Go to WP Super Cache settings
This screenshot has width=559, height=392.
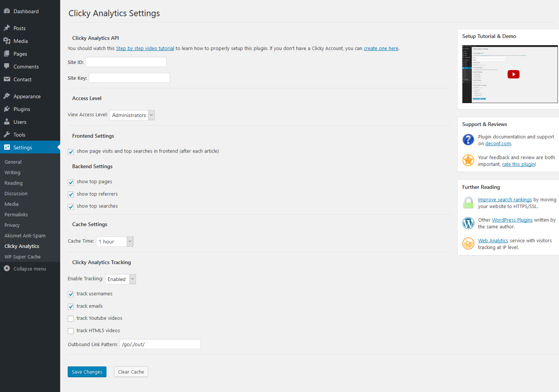[x=23, y=257]
